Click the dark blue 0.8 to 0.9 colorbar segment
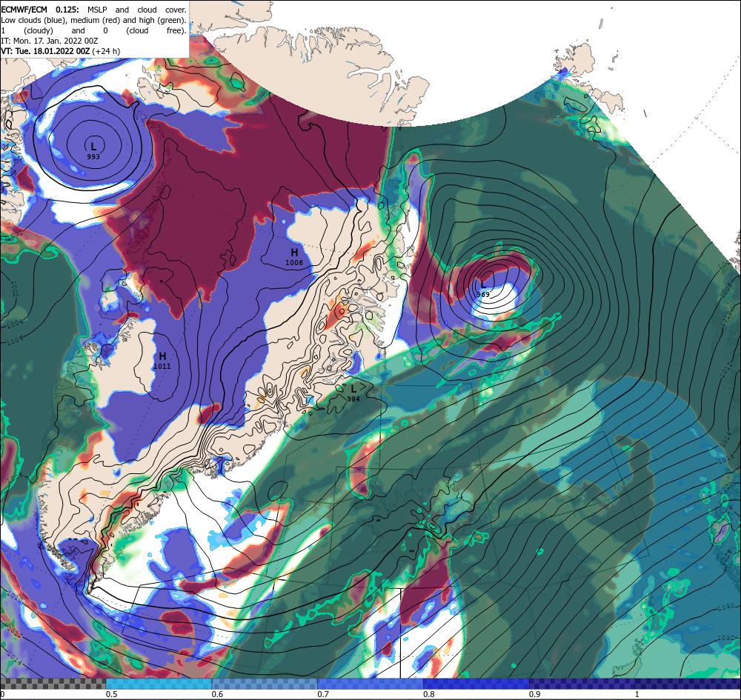This screenshot has height=700, width=741. (476, 684)
